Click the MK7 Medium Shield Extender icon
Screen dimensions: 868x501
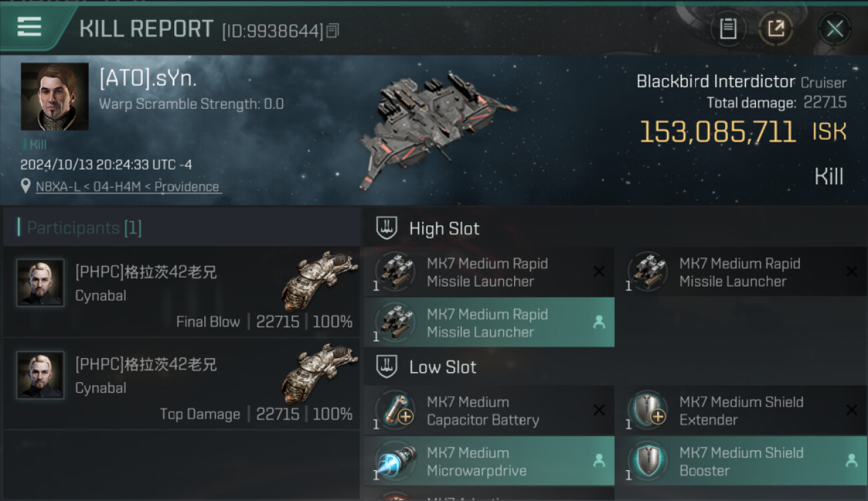point(648,410)
